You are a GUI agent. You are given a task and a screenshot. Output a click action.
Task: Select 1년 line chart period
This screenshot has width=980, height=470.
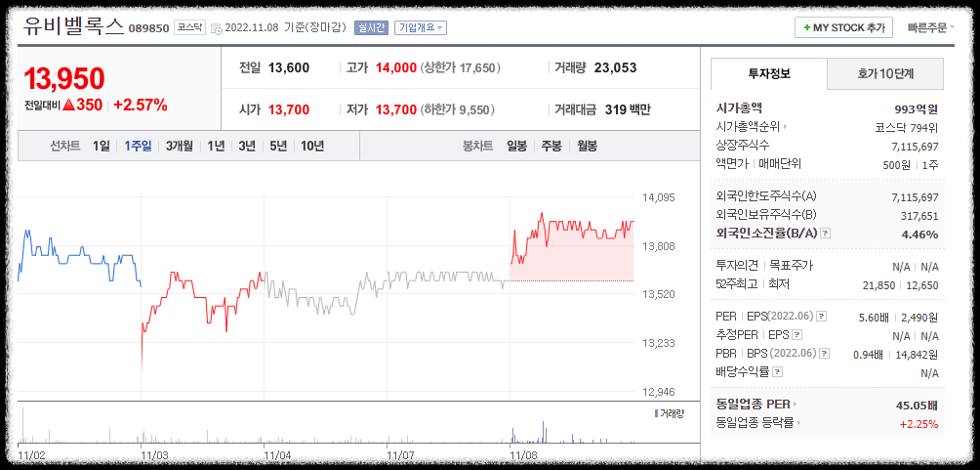(216, 147)
